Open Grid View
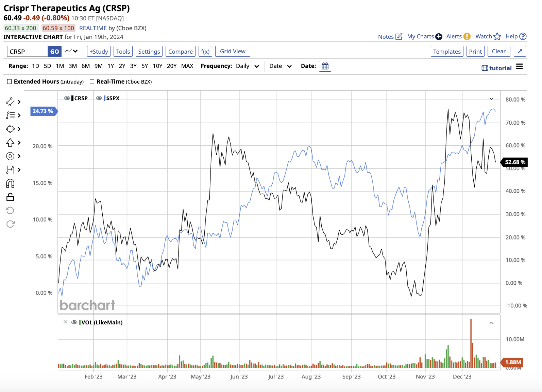 coord(233,51)
